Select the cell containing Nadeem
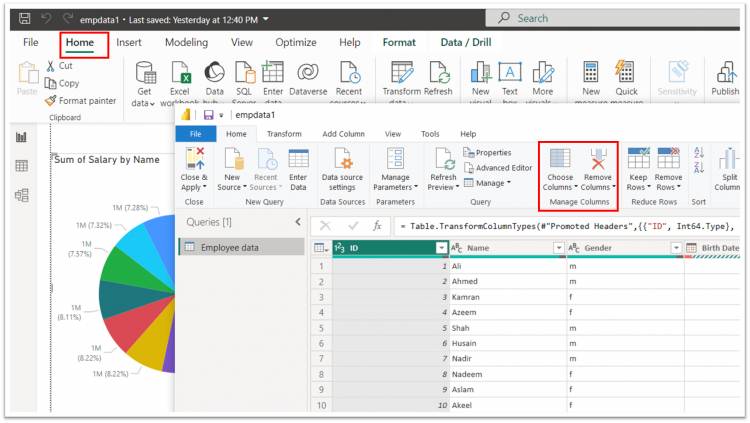 point(508,374)
